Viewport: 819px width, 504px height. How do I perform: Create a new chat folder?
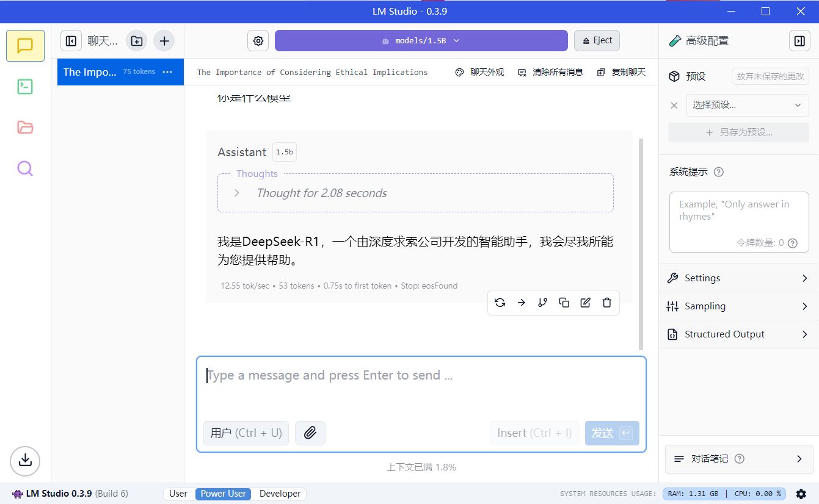point(137,41)
